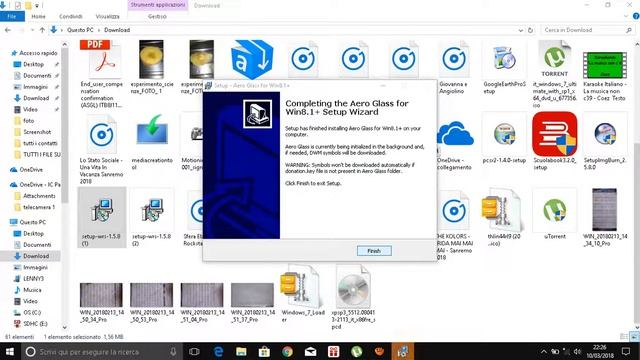Open the Windows Start menu
Viewport: 640px width, 360px height.
10,351
